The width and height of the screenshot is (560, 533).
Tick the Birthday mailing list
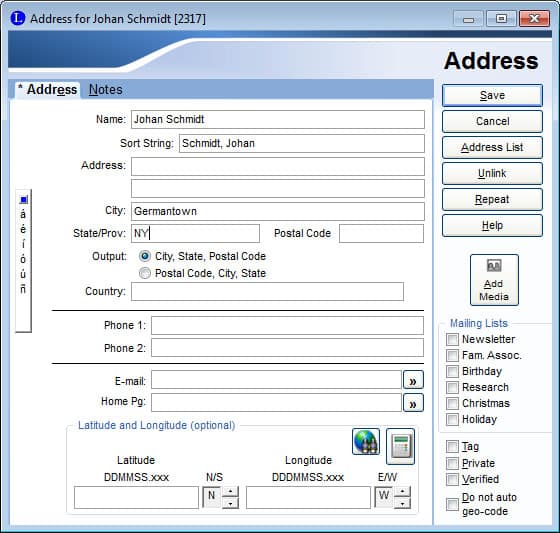point(452,371)
